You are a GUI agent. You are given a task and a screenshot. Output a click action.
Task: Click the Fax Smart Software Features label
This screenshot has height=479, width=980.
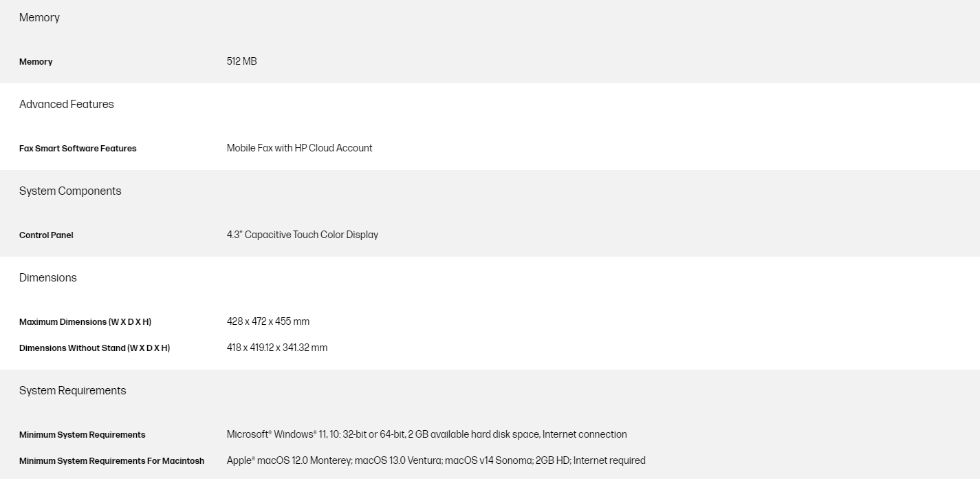pos(78,149)
